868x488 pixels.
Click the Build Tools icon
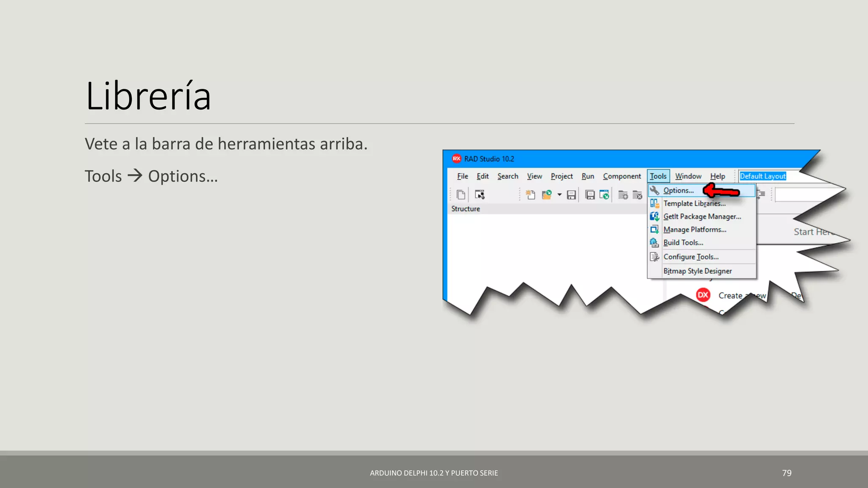(x=655, y=243)
